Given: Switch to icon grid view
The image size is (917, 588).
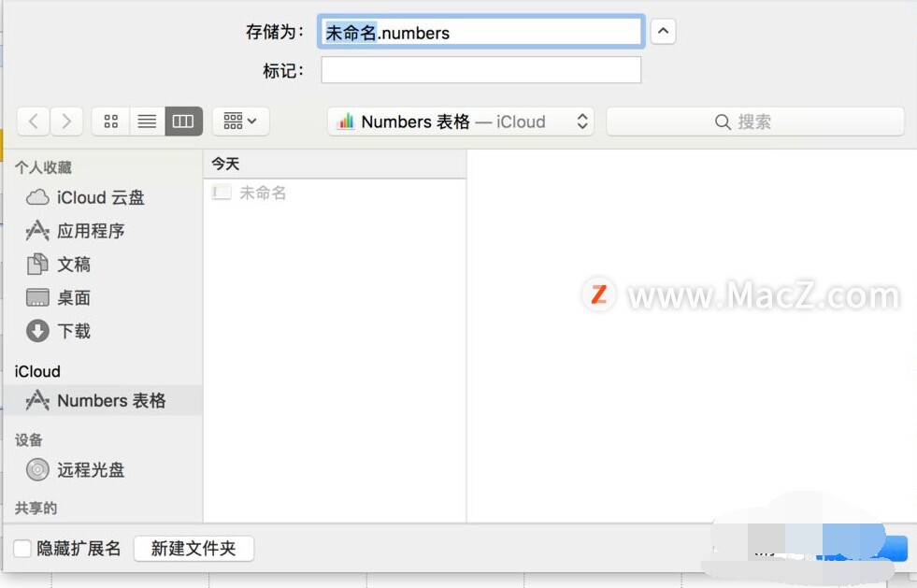Looking at the screenshot, I should point(110,122).
